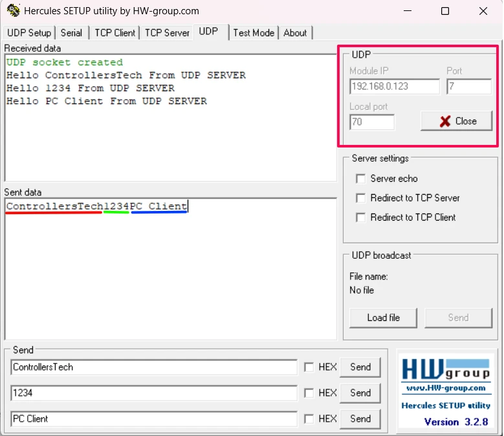Toggle Redirect to TCP Client checkbox
The image size is (504, 436).
pos(360,217)
